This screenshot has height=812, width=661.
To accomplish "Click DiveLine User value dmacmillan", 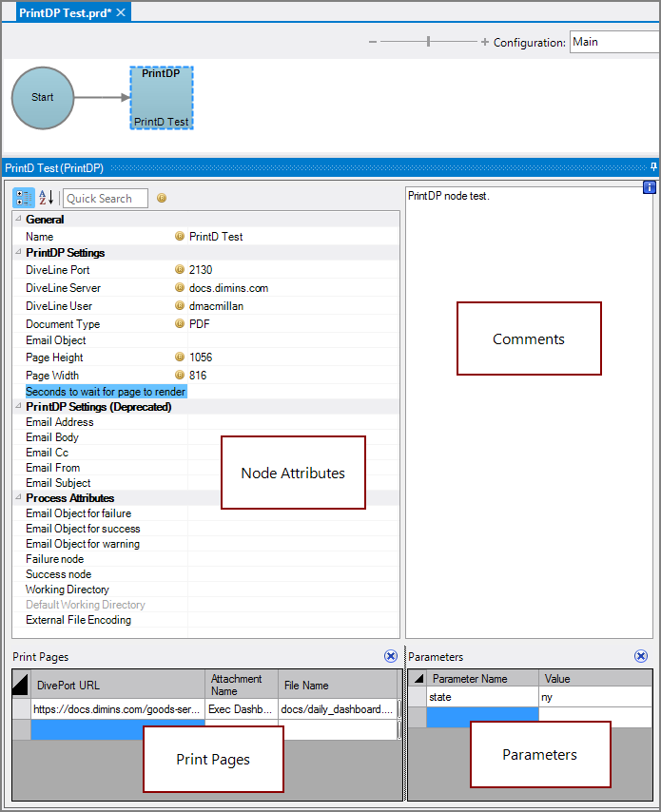I will (217, 306).
